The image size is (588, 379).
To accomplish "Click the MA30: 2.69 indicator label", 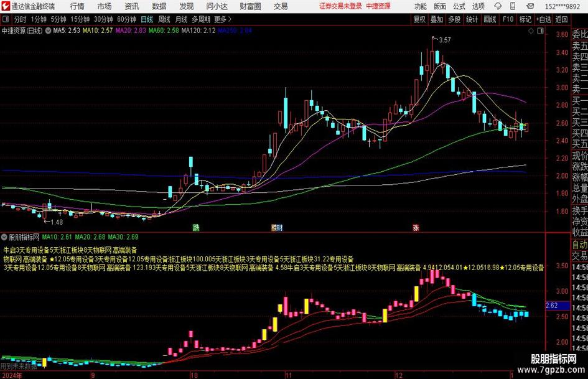I will [x=123, y=237].
